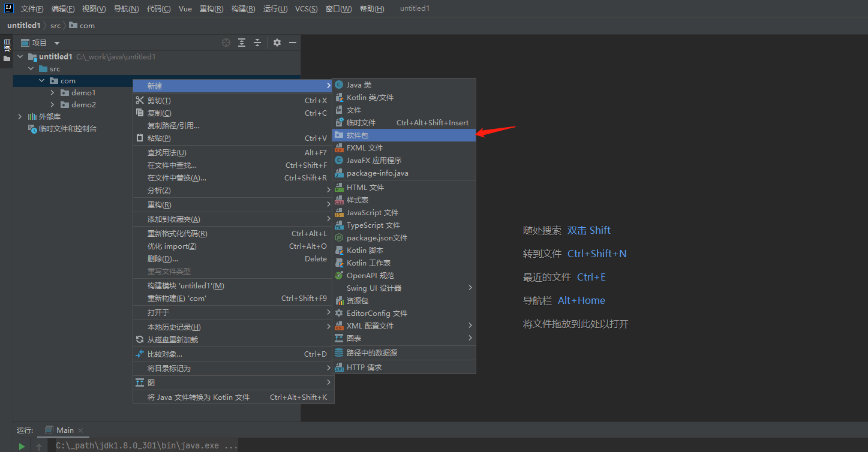Click the FXML 文件 icon

click(x=339, y=148)
